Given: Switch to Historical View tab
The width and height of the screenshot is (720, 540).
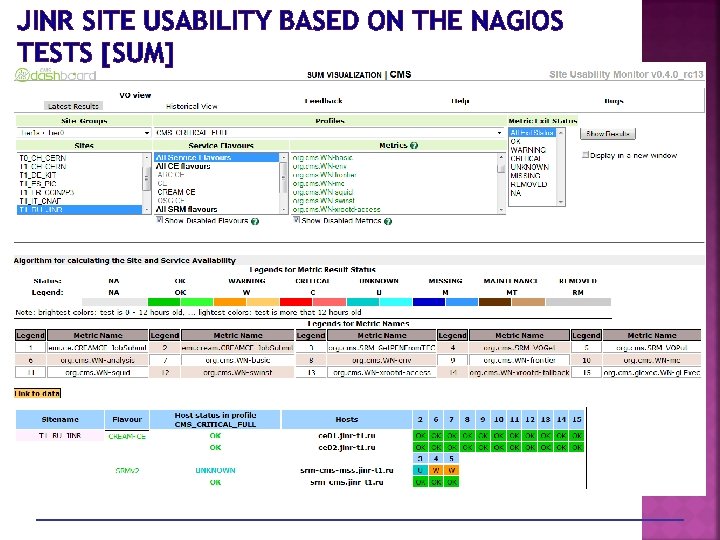Looking at the screenshot, I should click(x=191, y=106).
